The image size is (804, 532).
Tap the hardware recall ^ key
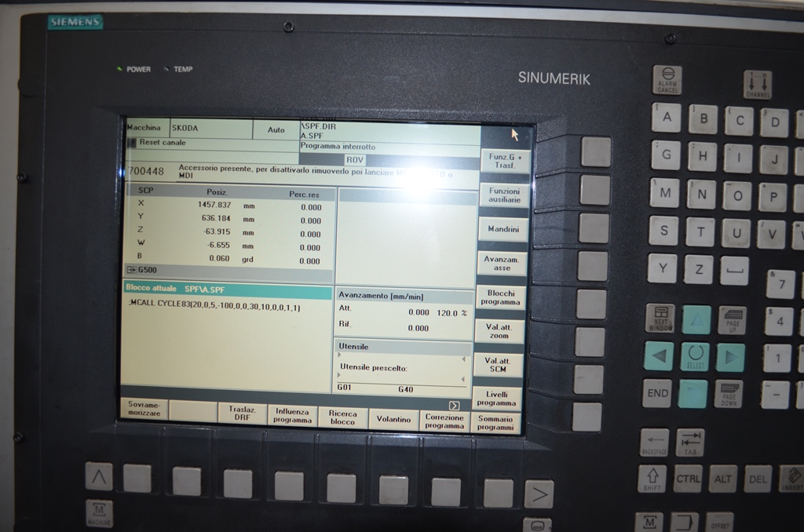pos(99,476)
